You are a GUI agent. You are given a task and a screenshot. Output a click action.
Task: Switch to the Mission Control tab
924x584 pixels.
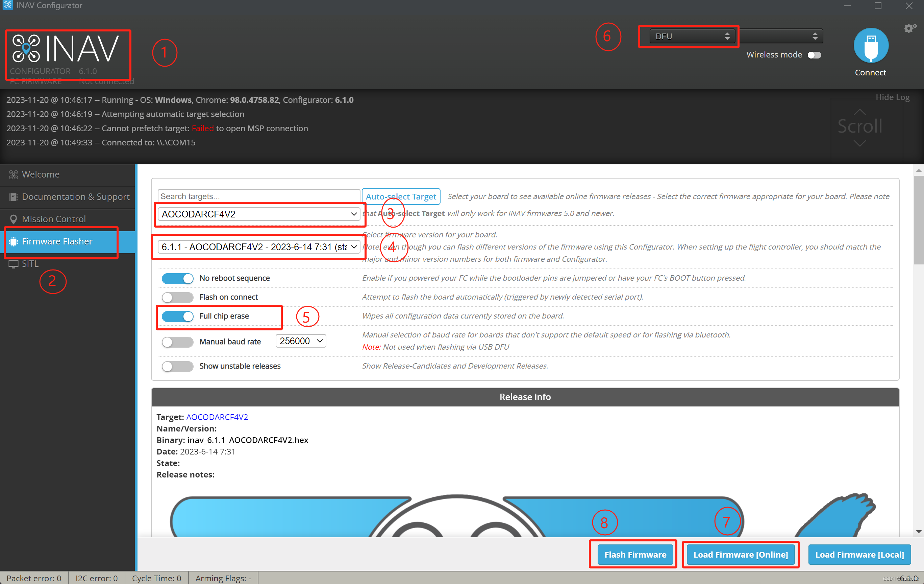pyautogui.click(x=54, y=219)
